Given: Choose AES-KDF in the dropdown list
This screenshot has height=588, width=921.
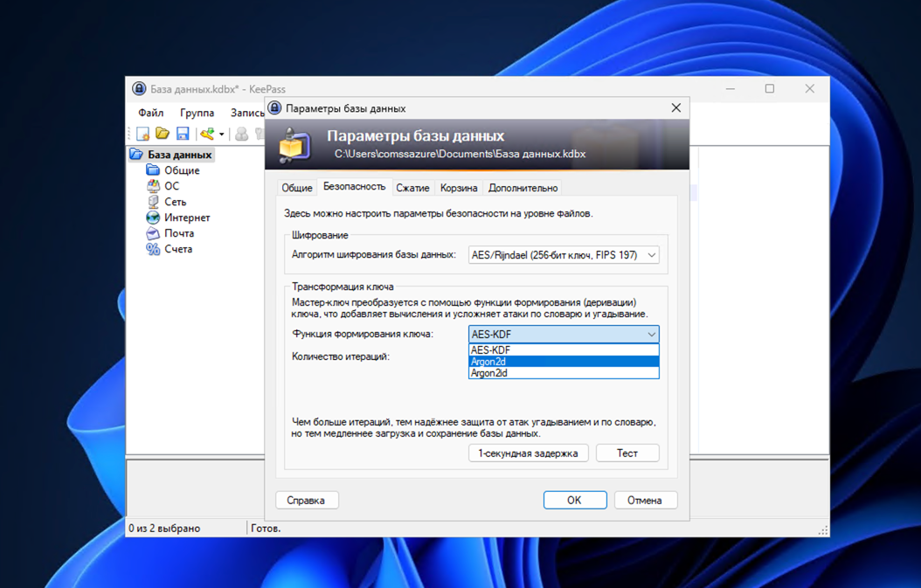Looking at the screenshot, I should [564, 350].
